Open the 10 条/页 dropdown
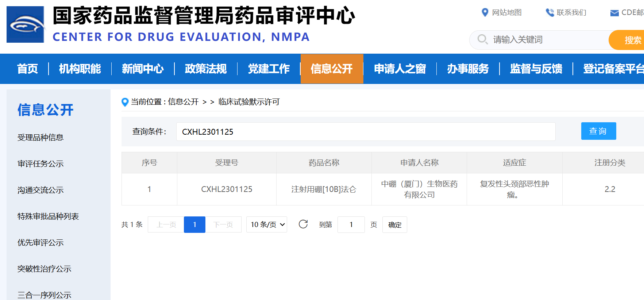The width and height of the screenshot is (644, 300). (x=267, y=224)
